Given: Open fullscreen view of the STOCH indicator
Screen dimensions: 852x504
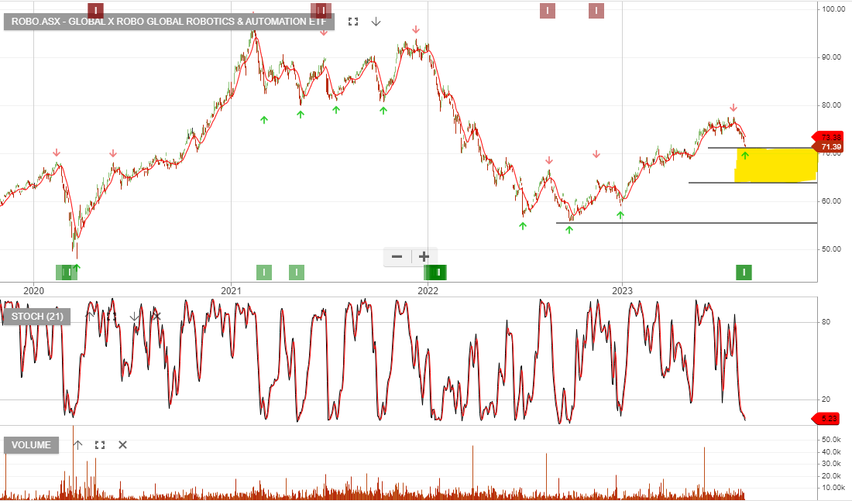Looking at the screenshot, I should (x=112, y=315).
